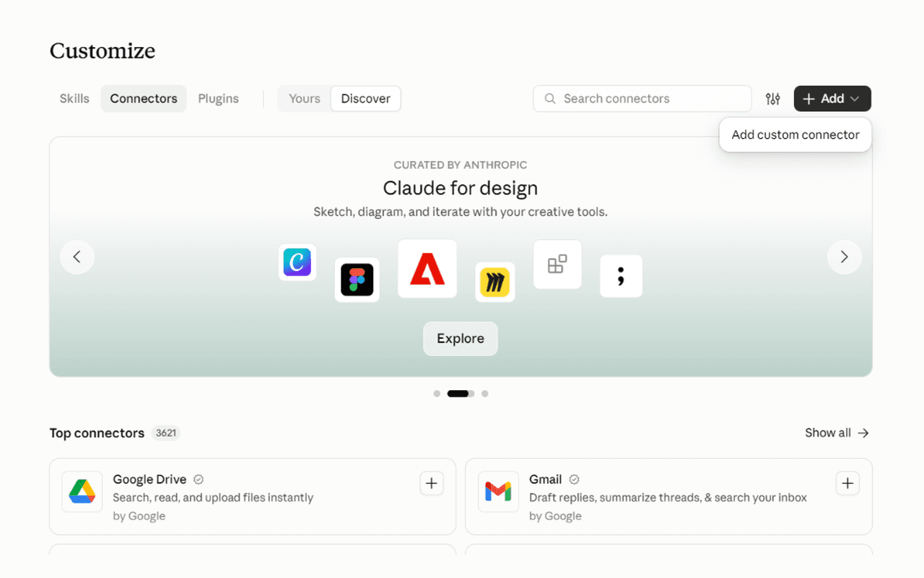Image resolution: width=924 pixels, height=578 pixels.
Task: Jump to the first carousel dot
Action: click(437, 394)
